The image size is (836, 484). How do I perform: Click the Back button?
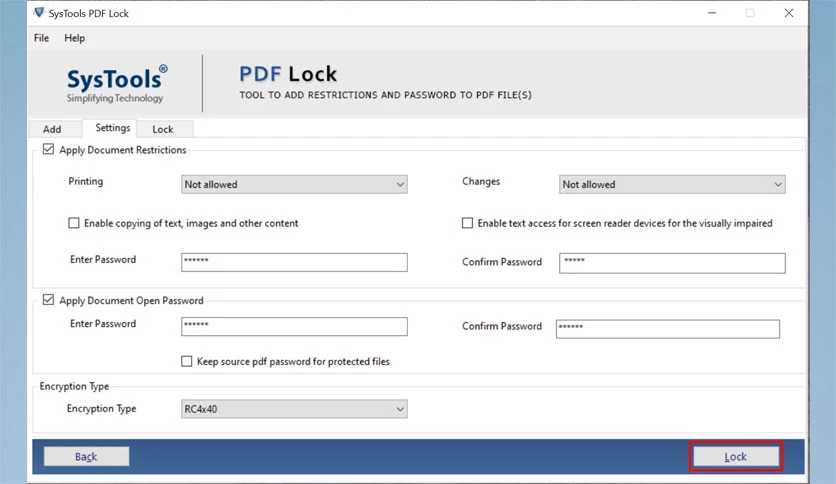click(86, 456)
